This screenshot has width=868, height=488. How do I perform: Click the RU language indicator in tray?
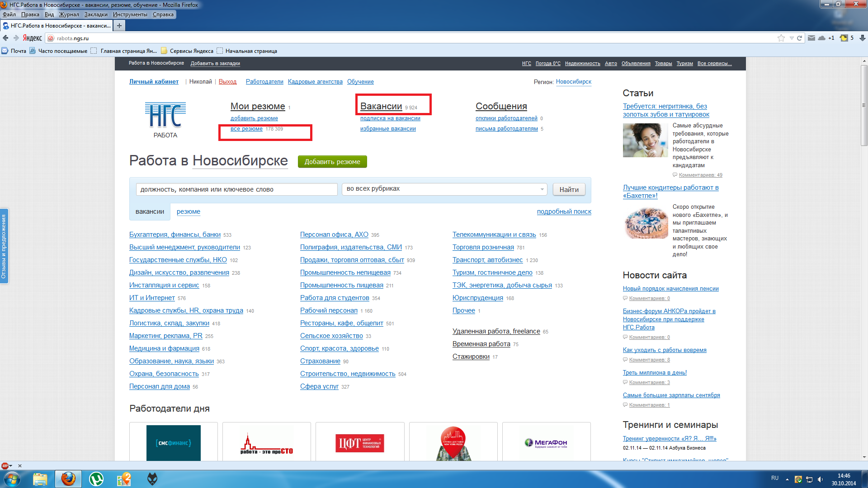(774, 478)
